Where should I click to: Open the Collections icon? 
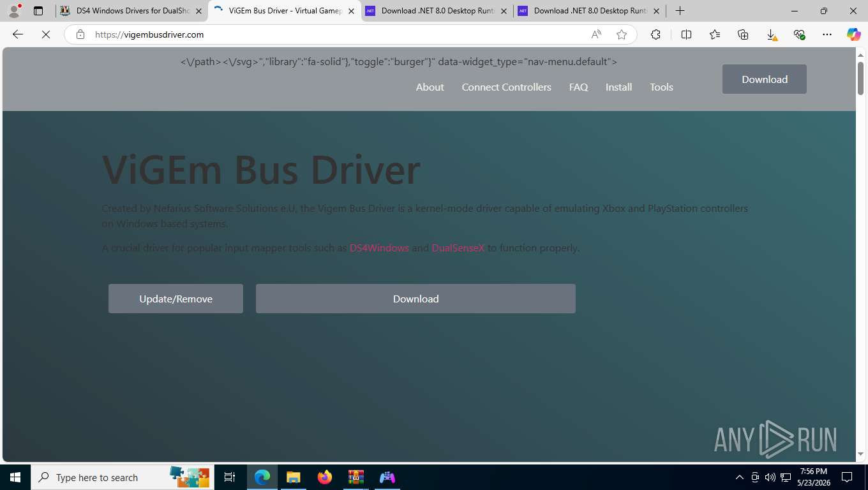[743, 34]
